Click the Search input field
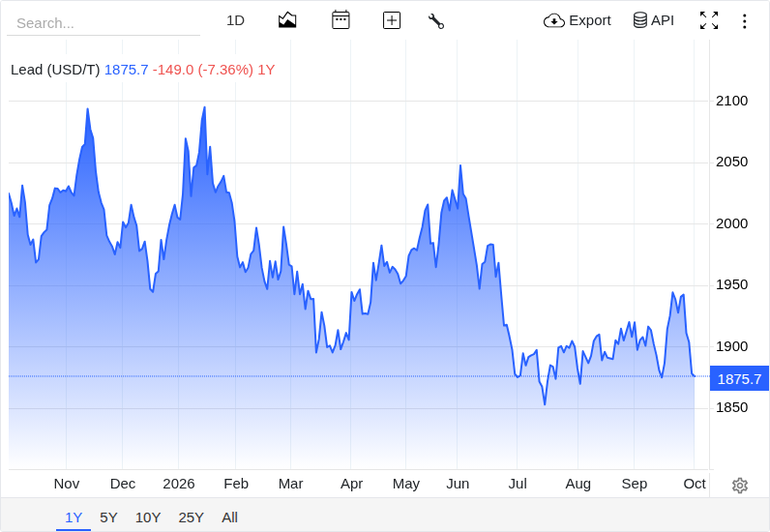Screen dimensions: 770x532 [x=104, y=23]
